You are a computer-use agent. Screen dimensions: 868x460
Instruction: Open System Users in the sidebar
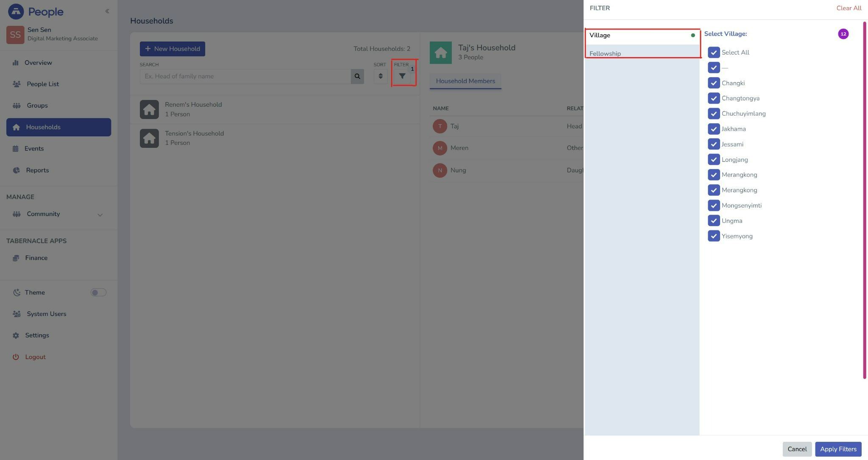point(47,314)
